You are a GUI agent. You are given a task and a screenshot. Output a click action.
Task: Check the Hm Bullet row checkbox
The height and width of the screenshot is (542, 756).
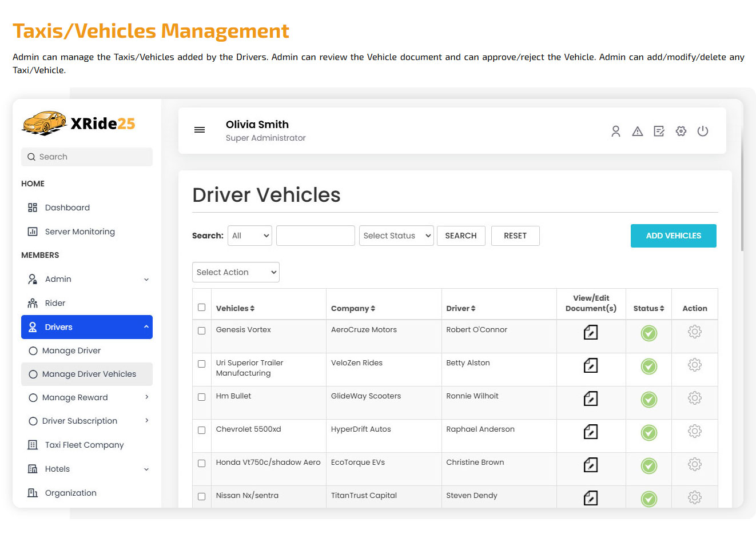point(201,397)
